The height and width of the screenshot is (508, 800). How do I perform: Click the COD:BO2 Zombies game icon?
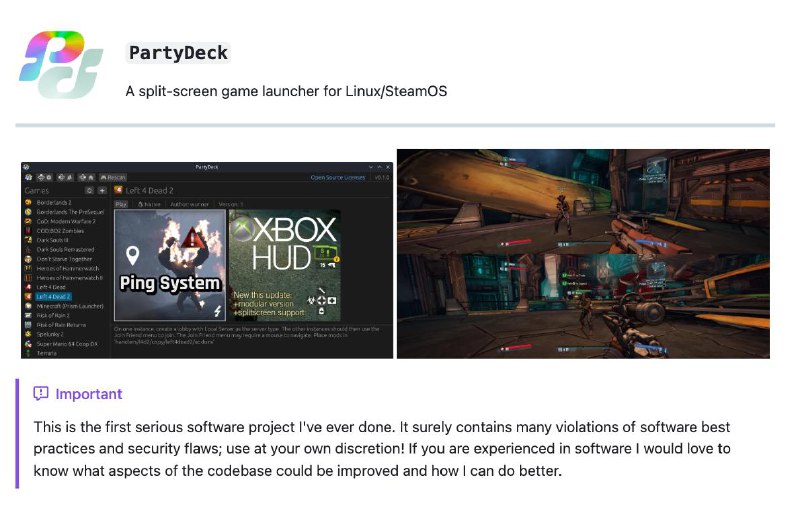[28, 231]
